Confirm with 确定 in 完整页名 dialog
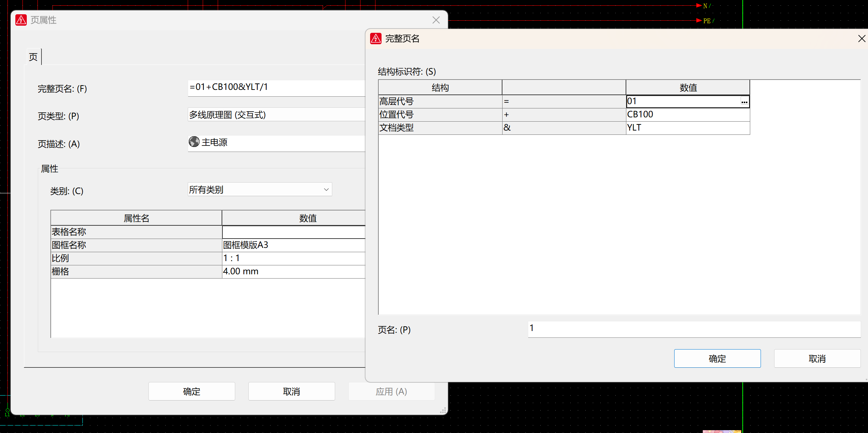 click(x=717, y=358)
